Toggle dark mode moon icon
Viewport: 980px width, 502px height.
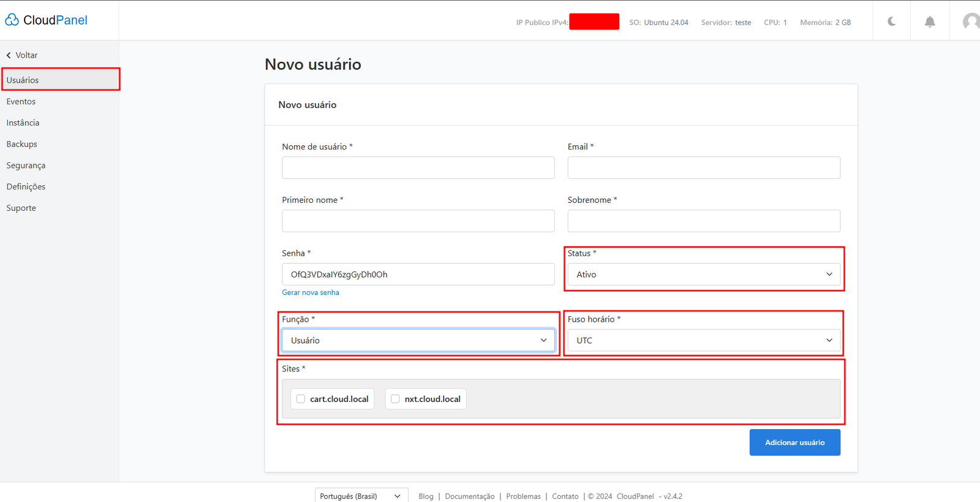(891, 22)
